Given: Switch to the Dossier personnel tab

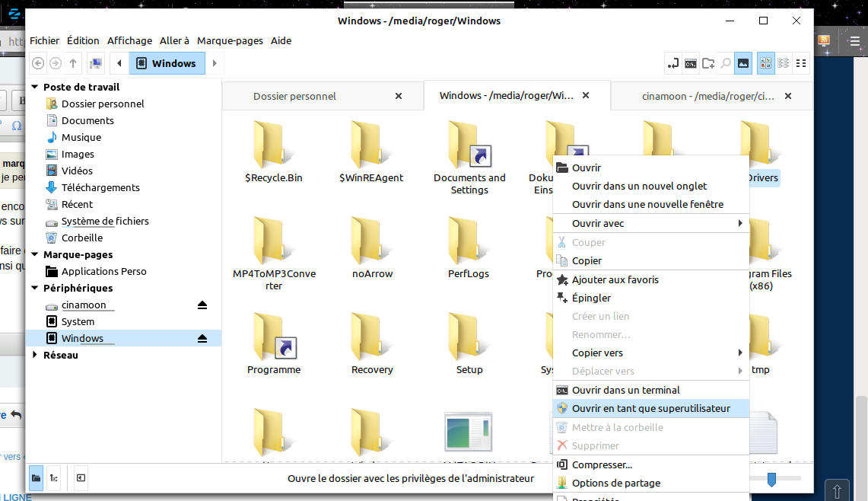Looking at the screenshot, I should coord(294,96).
